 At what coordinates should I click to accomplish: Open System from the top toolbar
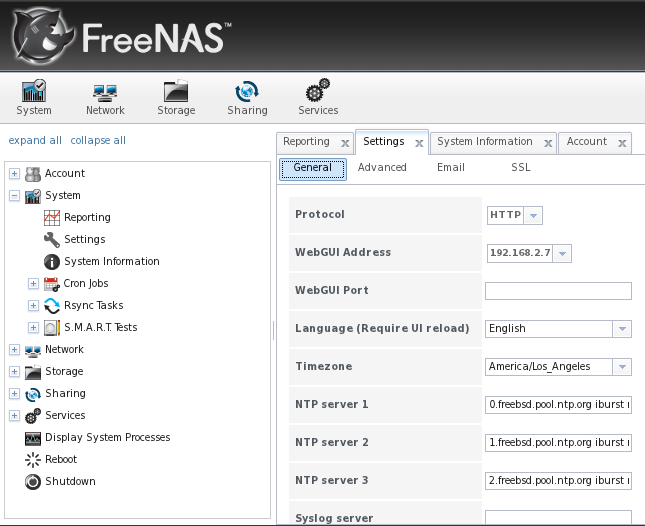tap(34, 97)
